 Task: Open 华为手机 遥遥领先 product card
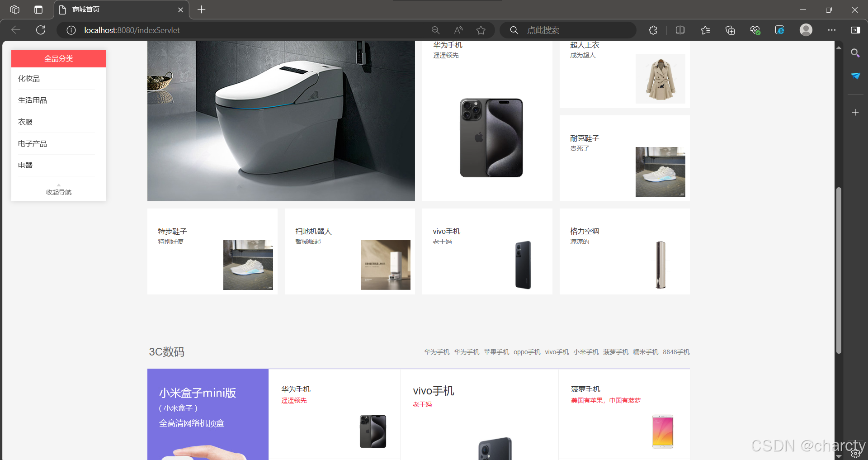[487, 121]
